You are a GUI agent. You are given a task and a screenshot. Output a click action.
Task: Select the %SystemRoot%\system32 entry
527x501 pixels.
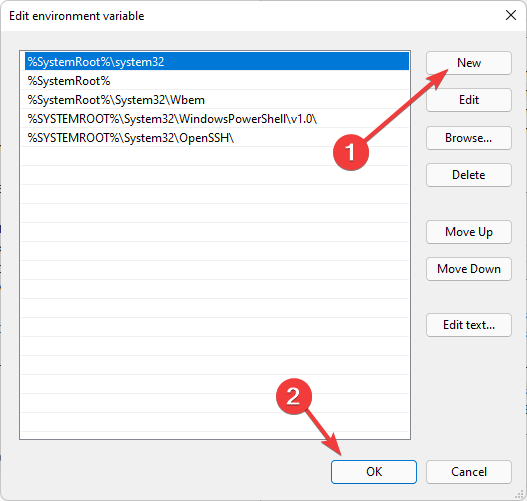[217, 61]
